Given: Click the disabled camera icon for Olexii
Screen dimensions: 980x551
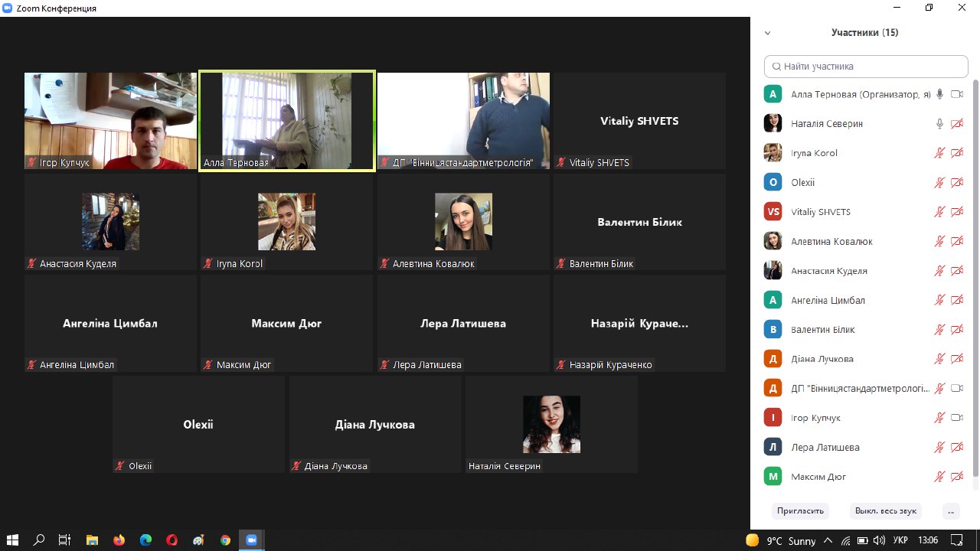Looking at the screenshot, I should [956, 182].
